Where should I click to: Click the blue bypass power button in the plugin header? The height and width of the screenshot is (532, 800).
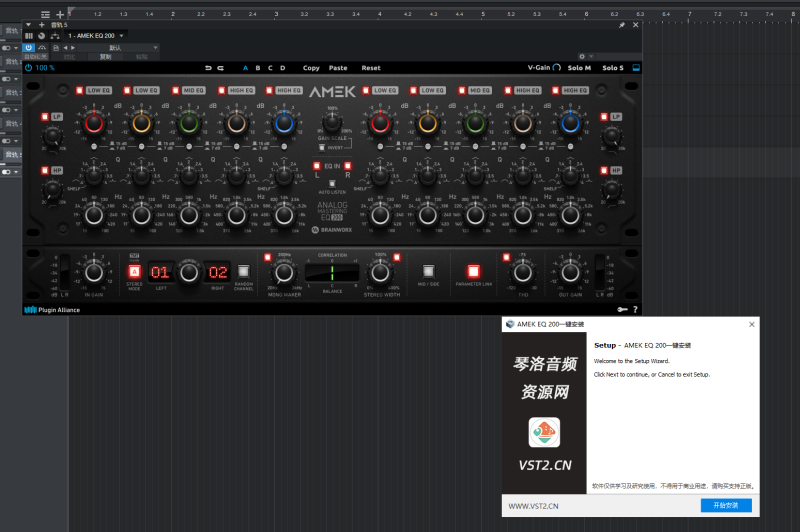[29, 47]
